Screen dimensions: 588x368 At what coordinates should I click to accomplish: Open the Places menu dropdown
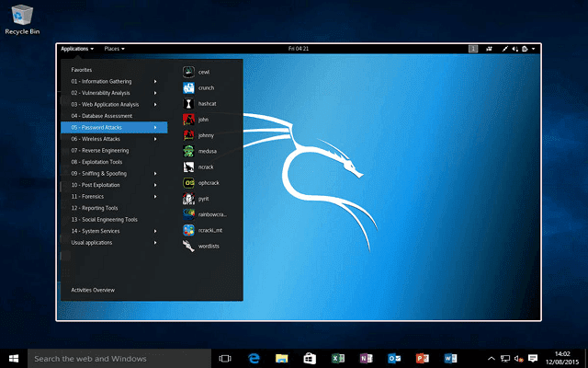click(114, 49)
